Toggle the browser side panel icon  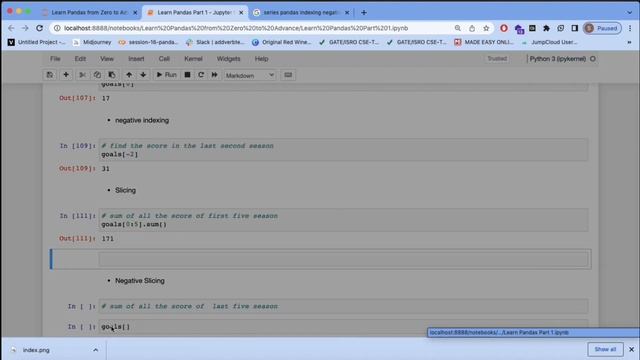click(x=575, y=28)
